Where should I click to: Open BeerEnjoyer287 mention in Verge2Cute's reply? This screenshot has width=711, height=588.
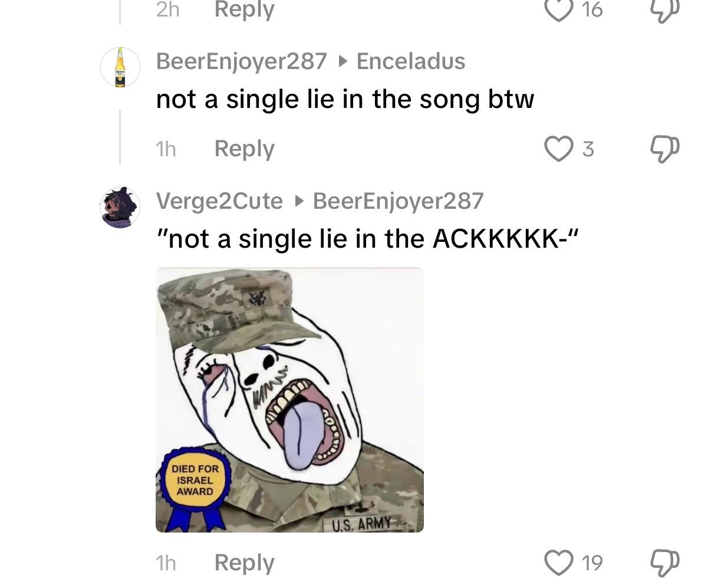point(398,201)
